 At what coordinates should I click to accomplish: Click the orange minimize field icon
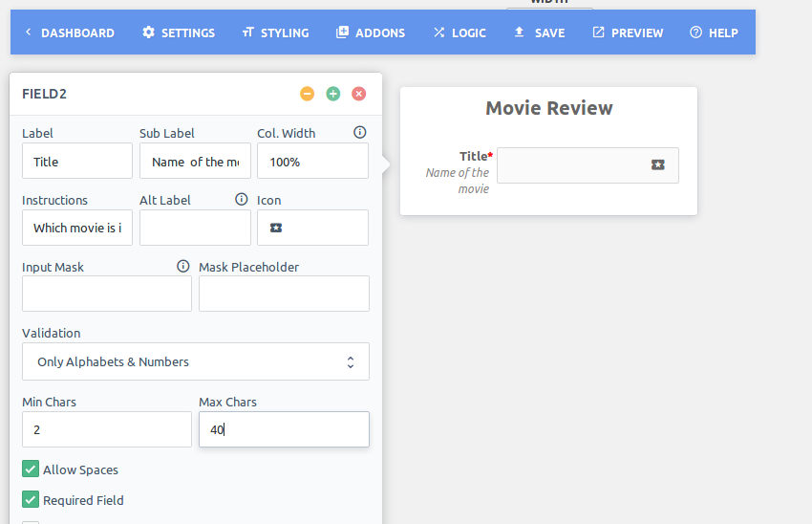point(307,94)
